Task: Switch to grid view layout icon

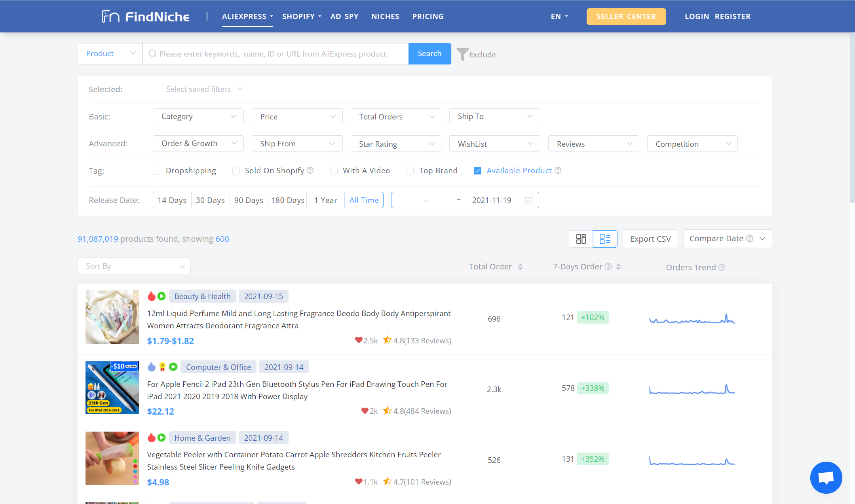Action: [581, 239]
